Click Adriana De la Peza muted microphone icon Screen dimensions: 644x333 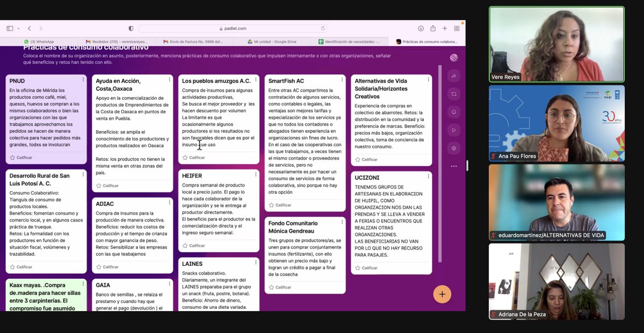click(x=494, y=314)
